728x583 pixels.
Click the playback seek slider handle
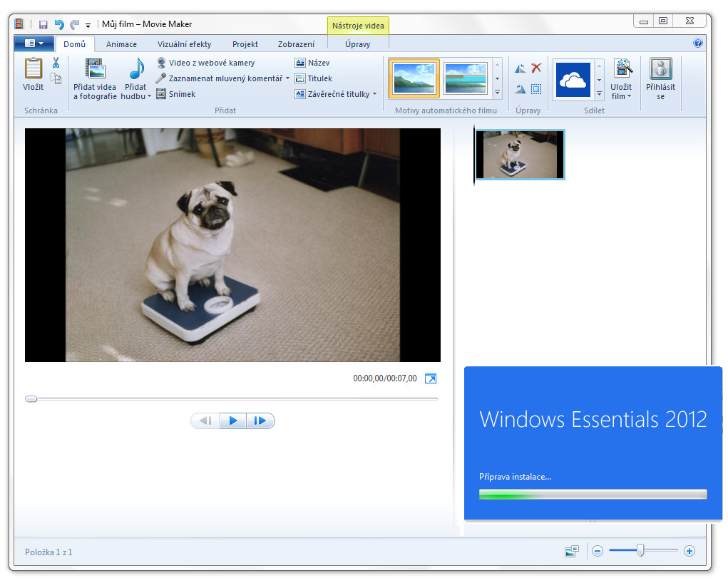click(31, 398)
